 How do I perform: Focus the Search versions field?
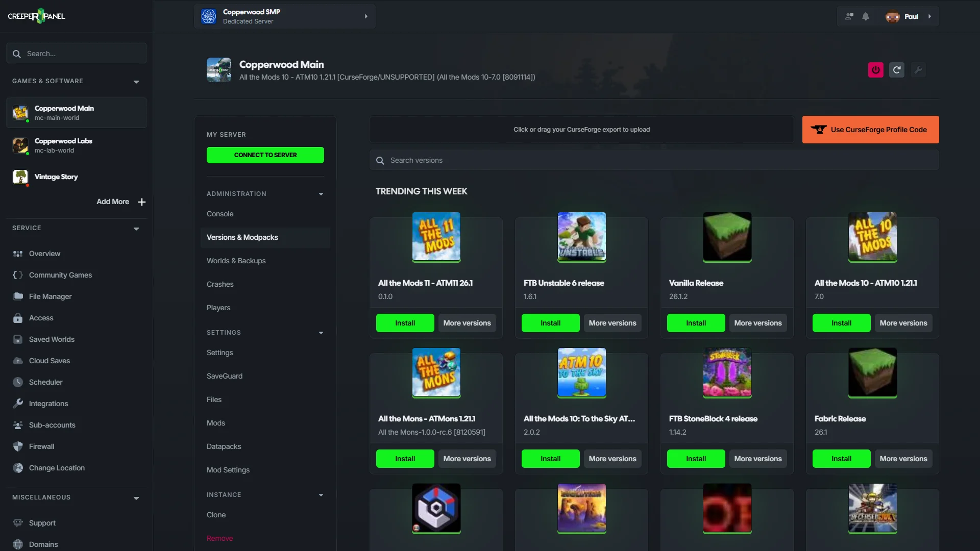point(654,161)
